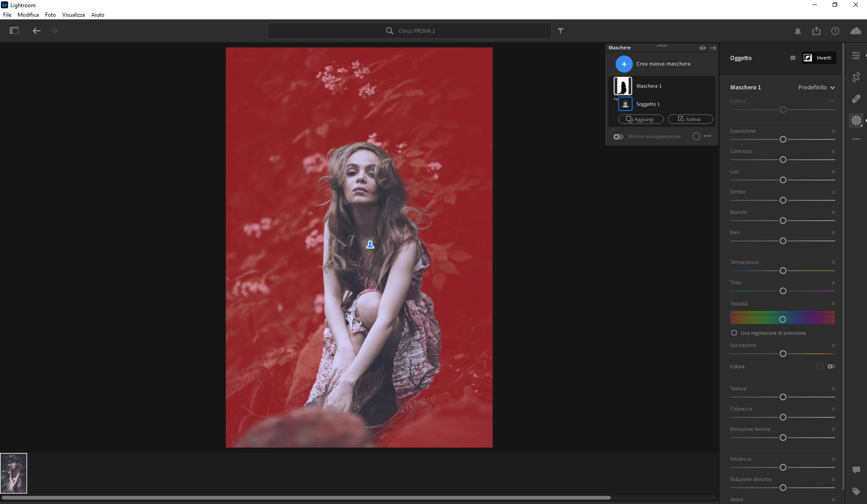867x504 pixels.
Task: Open the share export icon
Action: pos(816,31)
